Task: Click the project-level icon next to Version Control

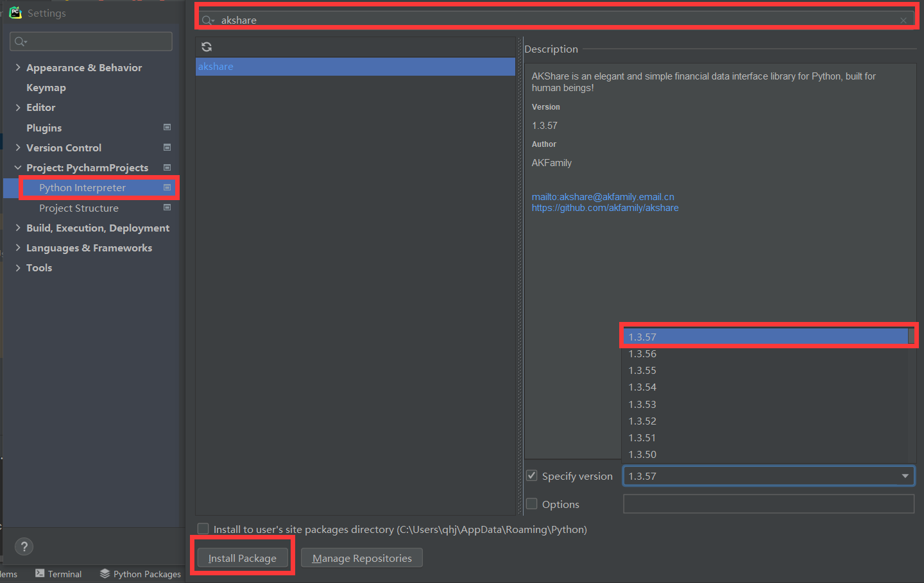Action: click(167, 148)
